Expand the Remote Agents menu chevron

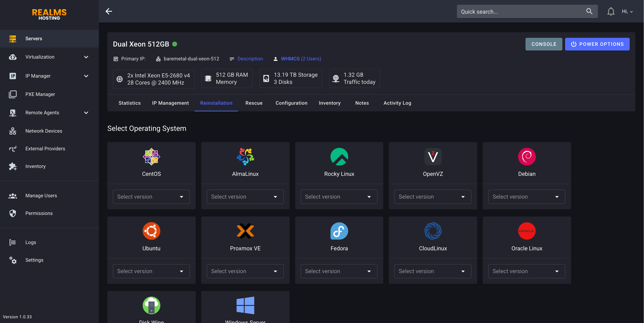point(86,113)
